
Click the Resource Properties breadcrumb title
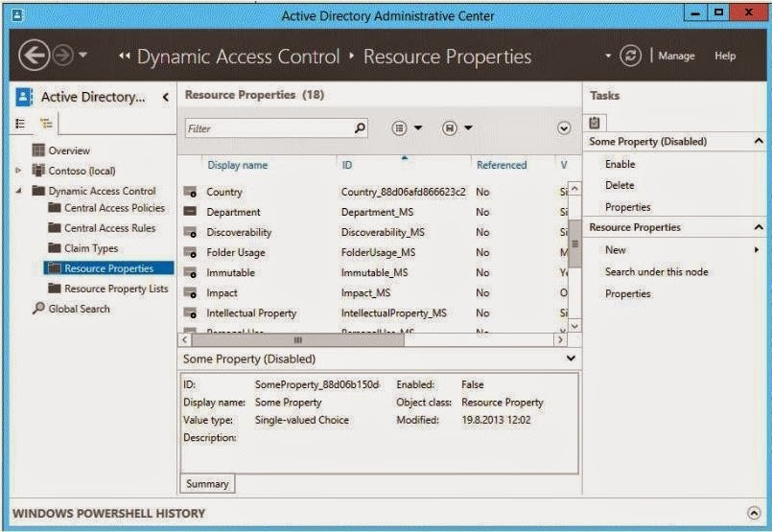coord(448,57)
